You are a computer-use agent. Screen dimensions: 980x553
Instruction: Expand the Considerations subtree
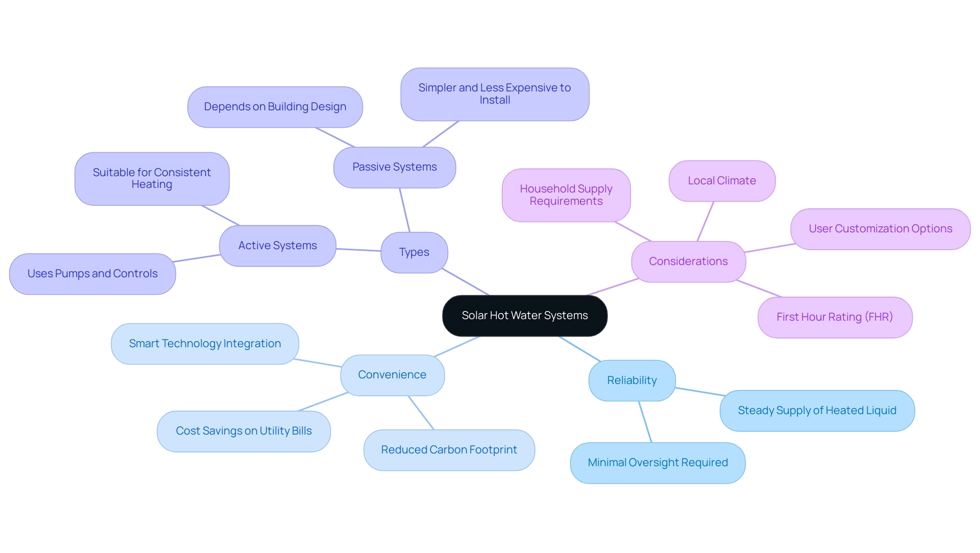pos(688,260)
